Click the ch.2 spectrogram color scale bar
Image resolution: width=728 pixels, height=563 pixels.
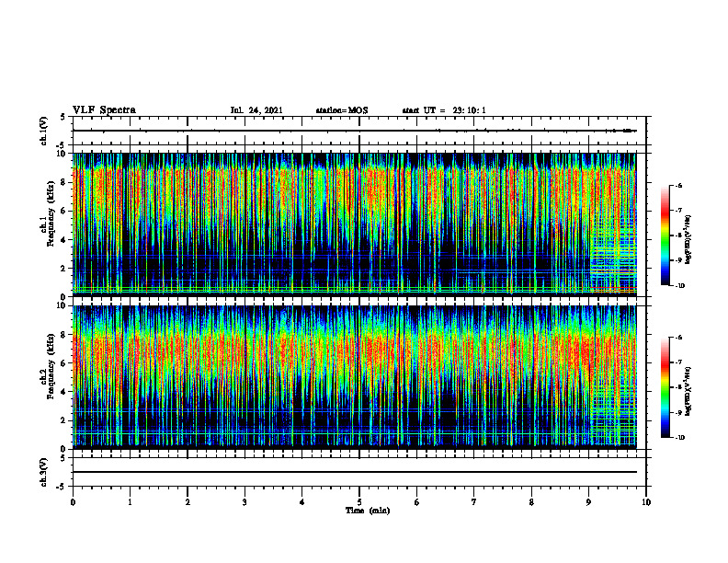[x=665, y=387]
